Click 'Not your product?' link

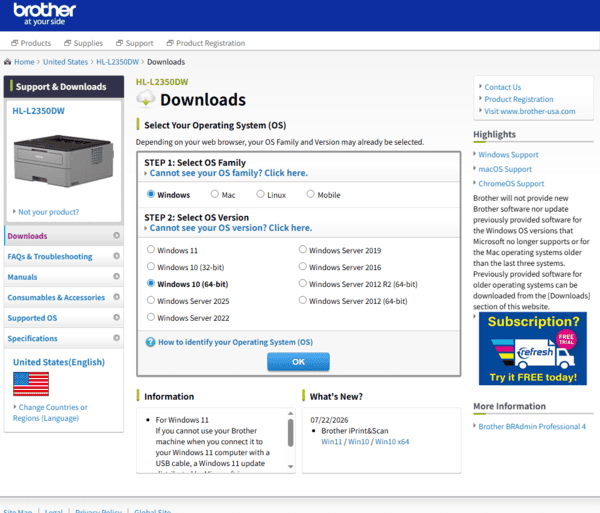point(49,212)
